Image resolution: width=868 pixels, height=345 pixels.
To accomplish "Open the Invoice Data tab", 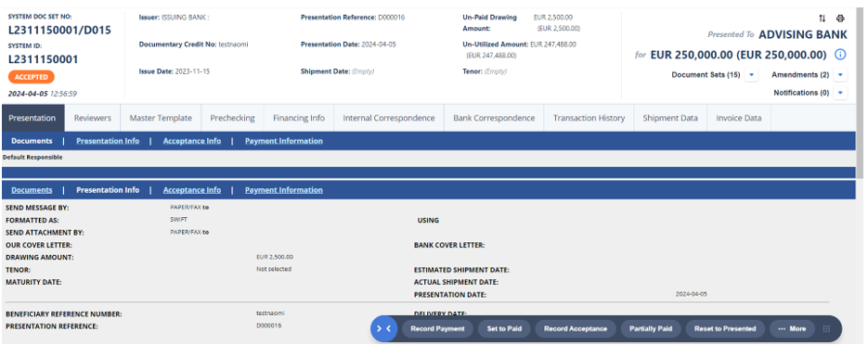I will (x=739, y=118).
